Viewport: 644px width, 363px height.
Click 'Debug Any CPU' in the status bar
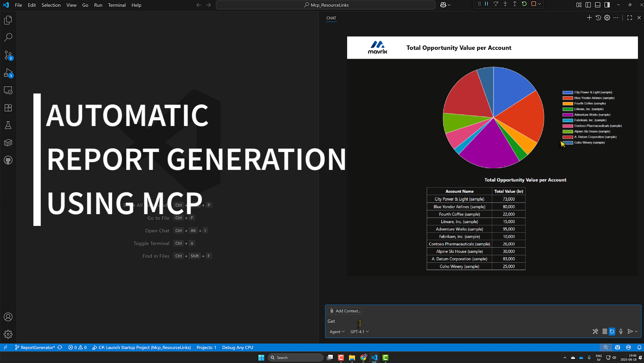click(237, 347)
